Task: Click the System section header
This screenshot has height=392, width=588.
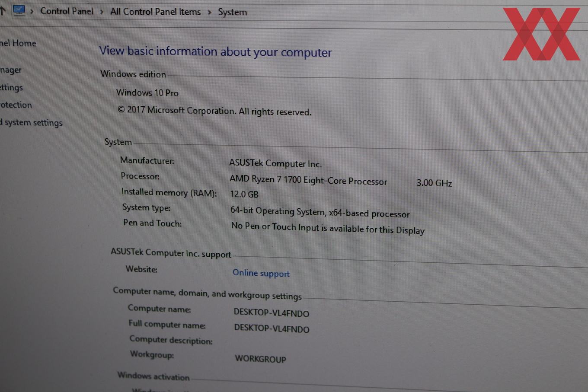Action: click(118, 142)
